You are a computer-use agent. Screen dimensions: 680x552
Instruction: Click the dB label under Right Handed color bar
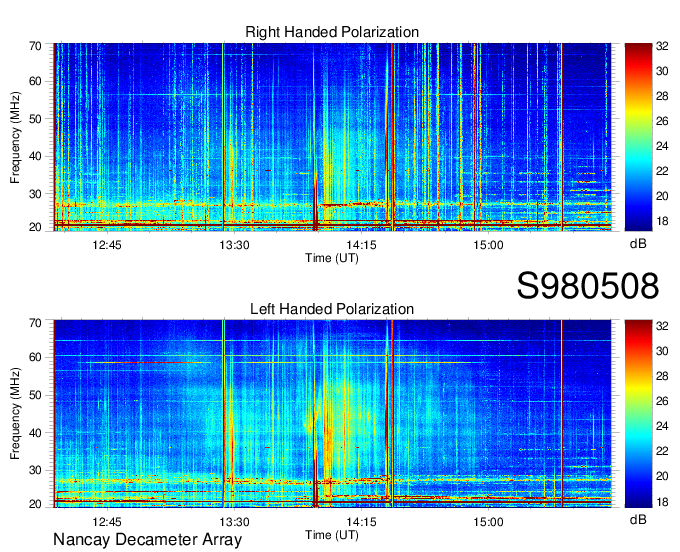[638, 244]
